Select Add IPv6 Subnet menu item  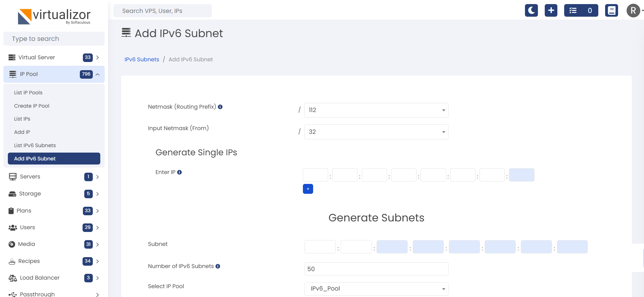pyautogui.click(x=54, y=159)
